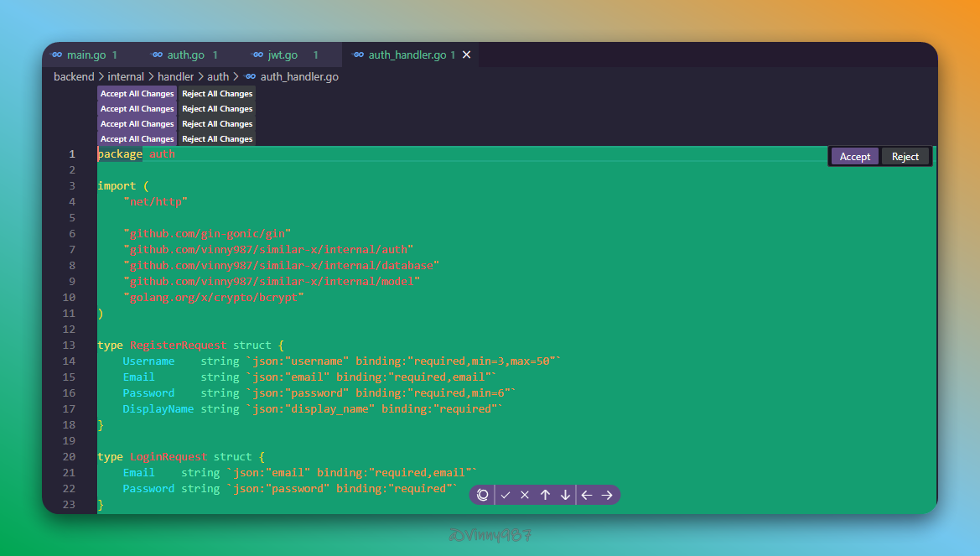
Task: Click the checkmark accept icon in floating toolbar
Action: click(x=506, y=495)
